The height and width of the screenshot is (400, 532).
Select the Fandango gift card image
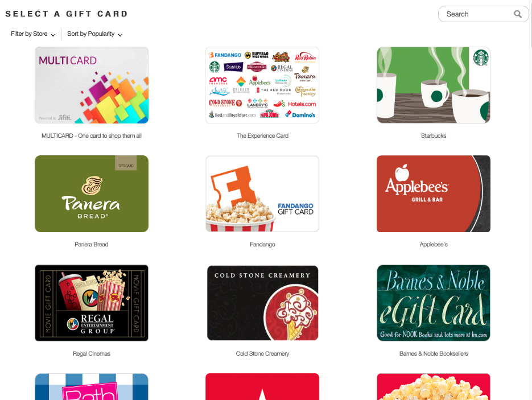tap(262, 193)
